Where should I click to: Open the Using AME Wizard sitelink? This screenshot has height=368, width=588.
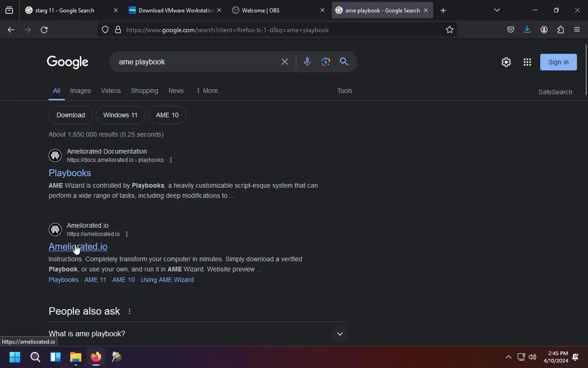[x=167, y=280]
